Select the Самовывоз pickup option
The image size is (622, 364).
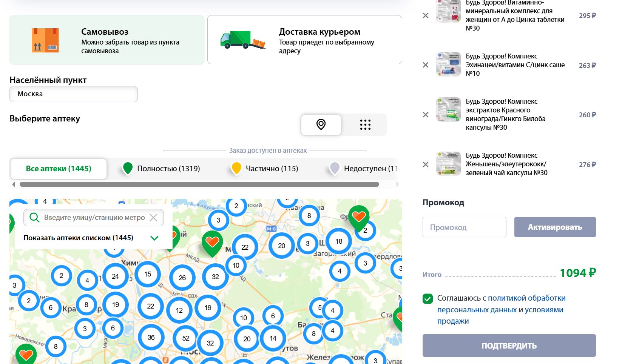click(107, 40)
